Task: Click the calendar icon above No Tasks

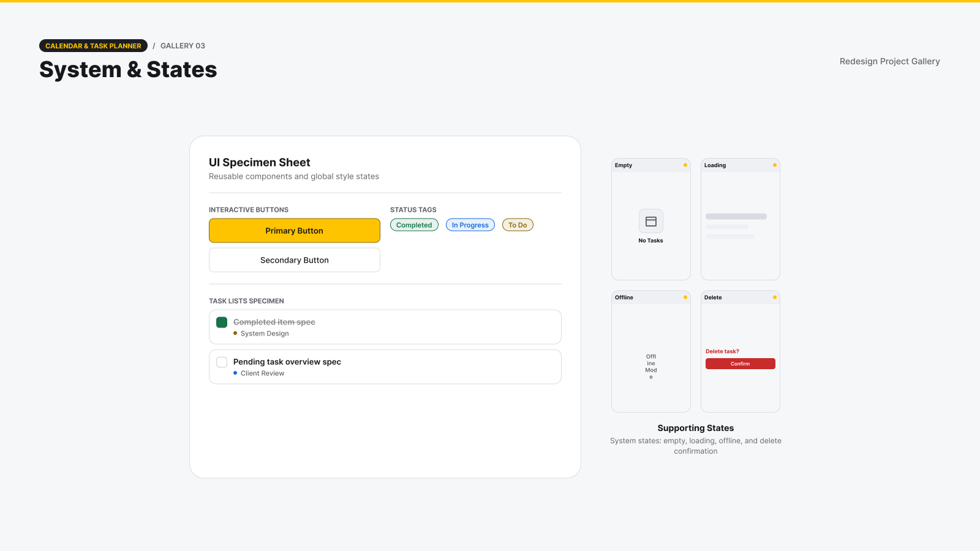Action: coord(651,221)
